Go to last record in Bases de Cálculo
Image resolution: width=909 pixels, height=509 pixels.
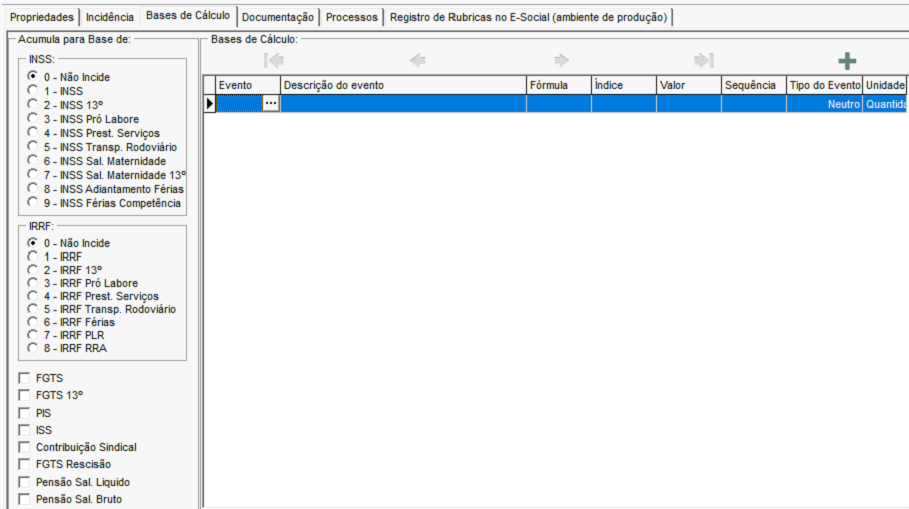click(704, 60)
